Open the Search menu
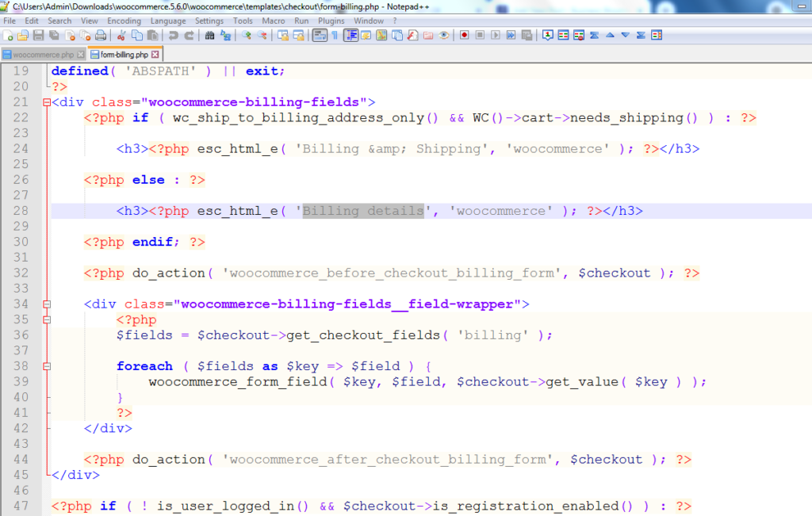 point(59,21)
